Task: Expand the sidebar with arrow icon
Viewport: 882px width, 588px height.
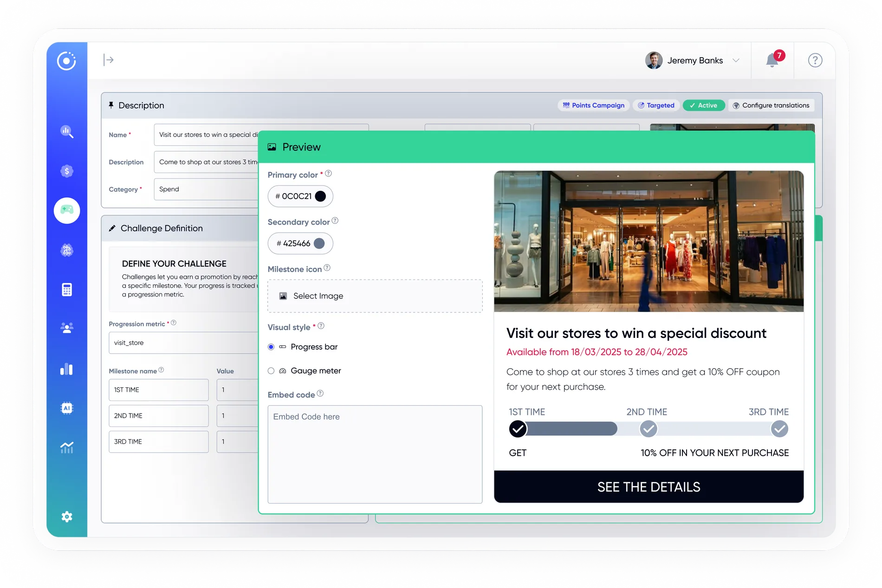Action: [x=109, y=60]
